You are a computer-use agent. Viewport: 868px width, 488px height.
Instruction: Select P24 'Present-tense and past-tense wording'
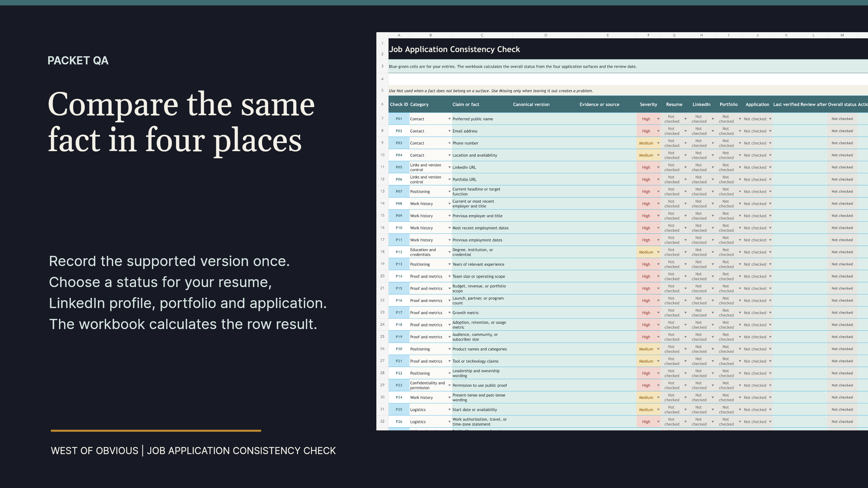482,398
